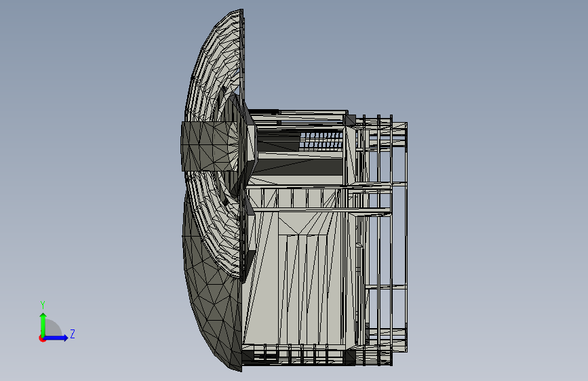The image size is (588, 381).
Task: Click the red origin dot of the triad
Action: click(x=42, y=338)
